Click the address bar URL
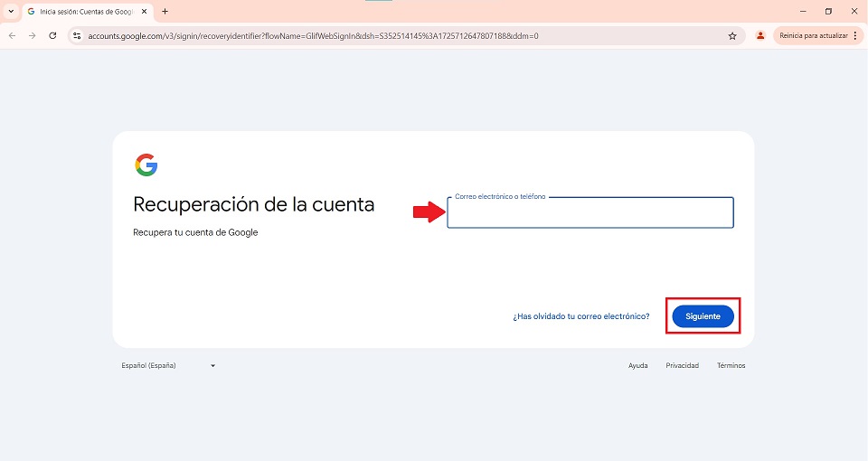The height and width of the screenshot is (461, 868). 314,36
